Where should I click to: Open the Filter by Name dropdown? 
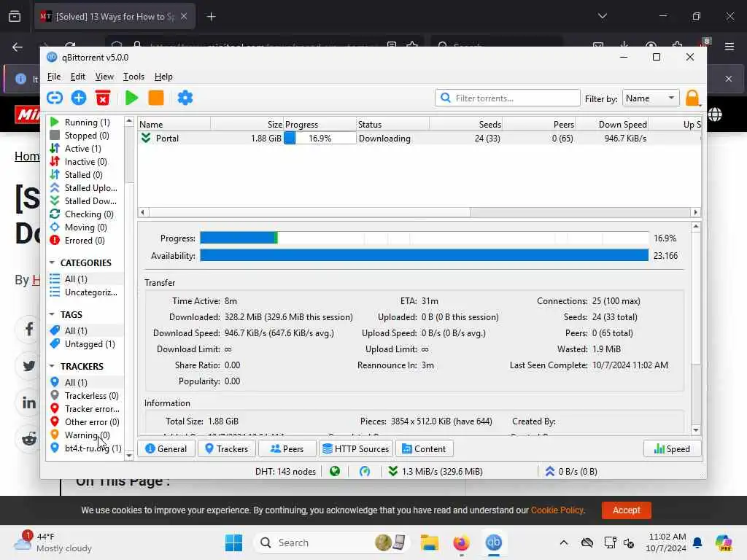[x=650, y=98]
